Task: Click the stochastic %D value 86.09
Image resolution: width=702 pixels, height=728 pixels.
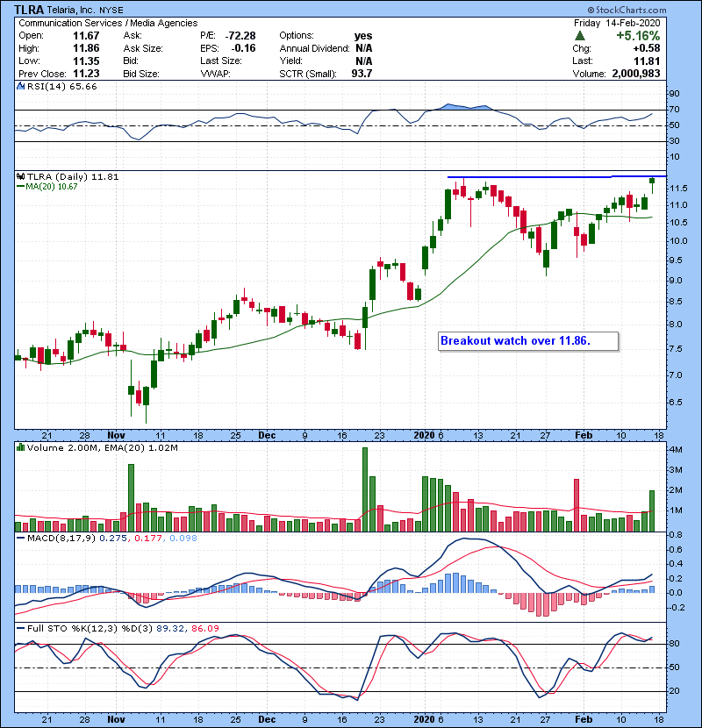Action: click(x=204, y=629)
